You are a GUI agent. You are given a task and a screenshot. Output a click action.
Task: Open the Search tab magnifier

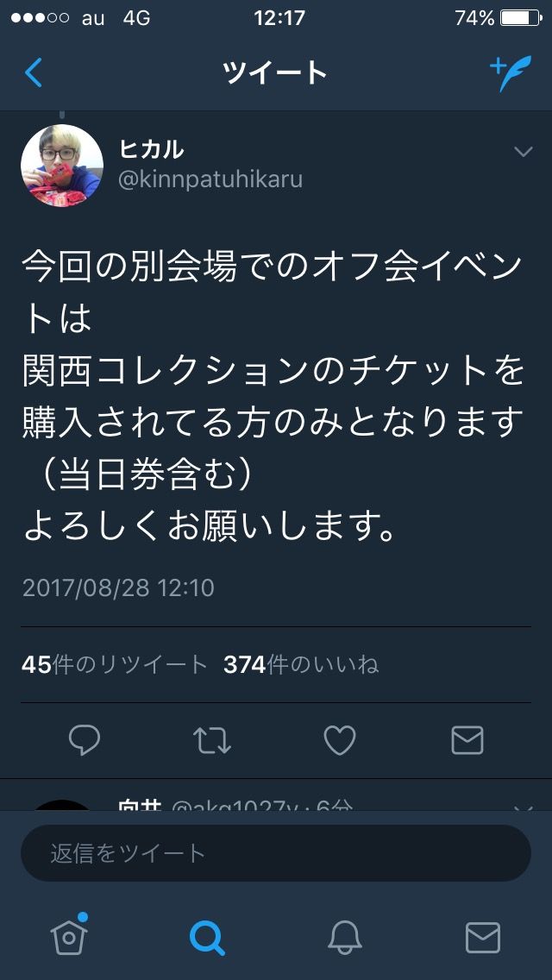pos(207,938)
